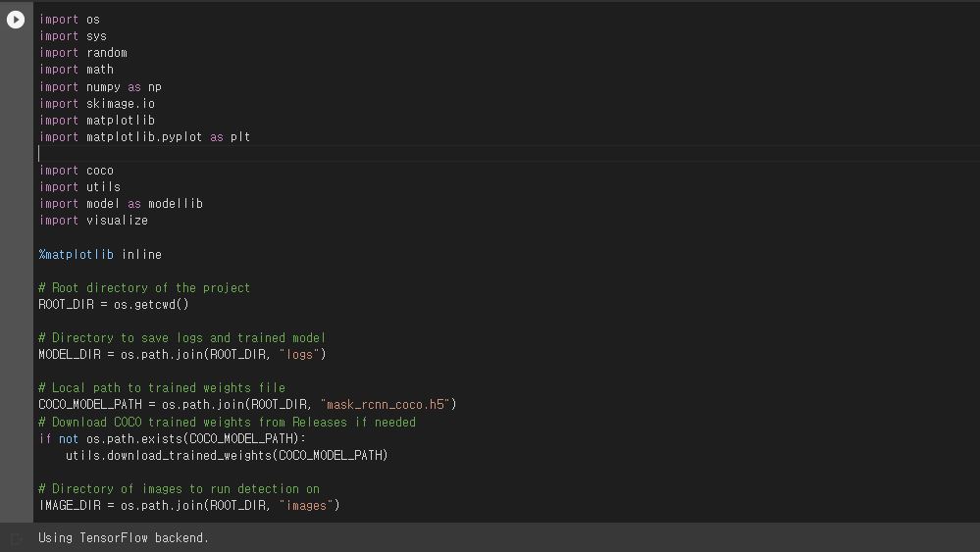Click the "%matplotlib inline" magic command
The width and height of the screenshot is (980, 552).
coord(100,254)
